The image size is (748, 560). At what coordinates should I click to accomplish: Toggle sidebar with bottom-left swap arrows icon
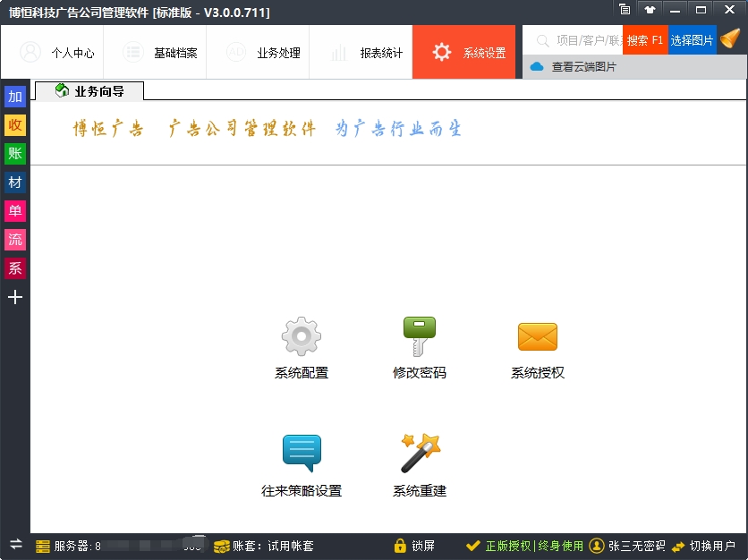pyautogui.click(x=16, y=544)
